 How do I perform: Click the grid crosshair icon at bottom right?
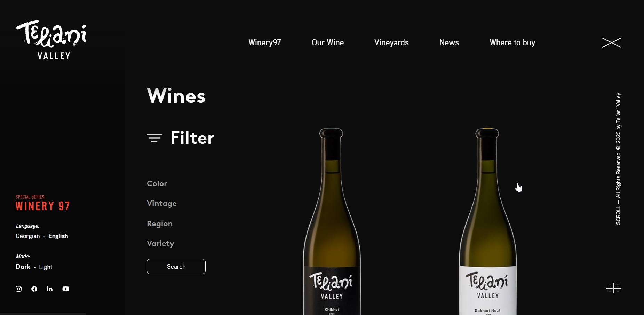614,288
